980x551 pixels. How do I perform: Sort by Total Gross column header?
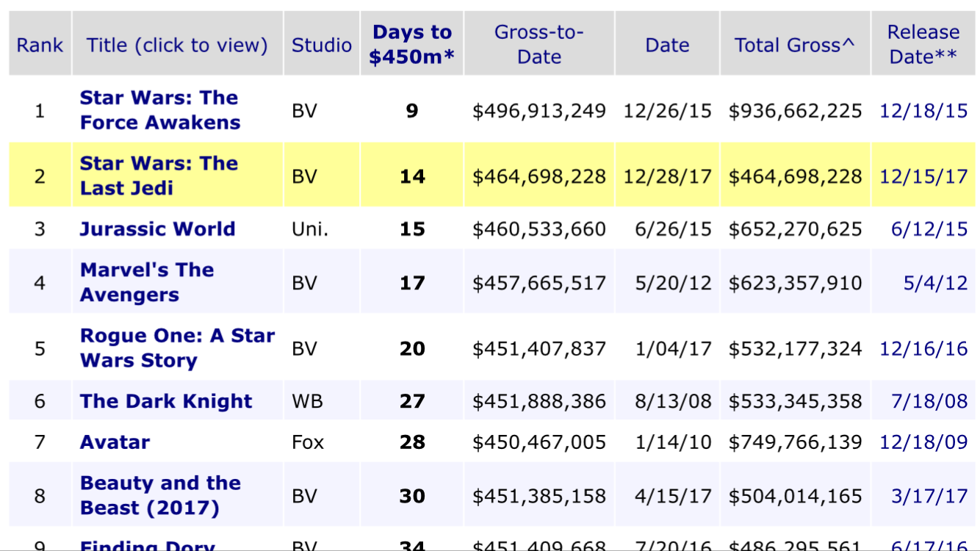pyautogui.click(x=795, y=45)
